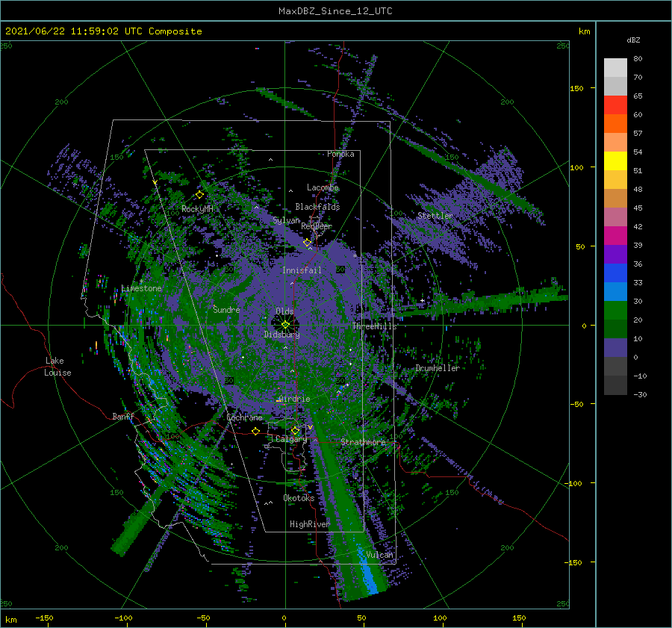Click the Innisfail city label
The image size is (672, 628).
(x=302, y=270)
